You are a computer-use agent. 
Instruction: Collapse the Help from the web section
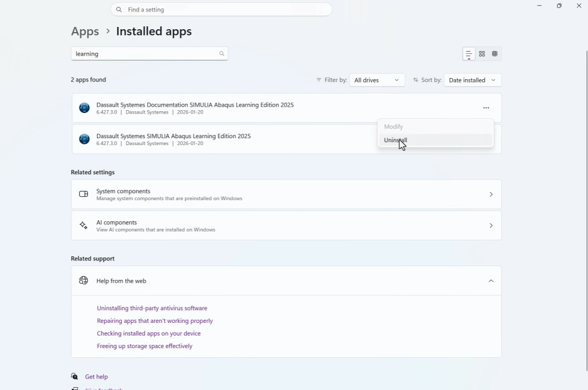[491, 280]
